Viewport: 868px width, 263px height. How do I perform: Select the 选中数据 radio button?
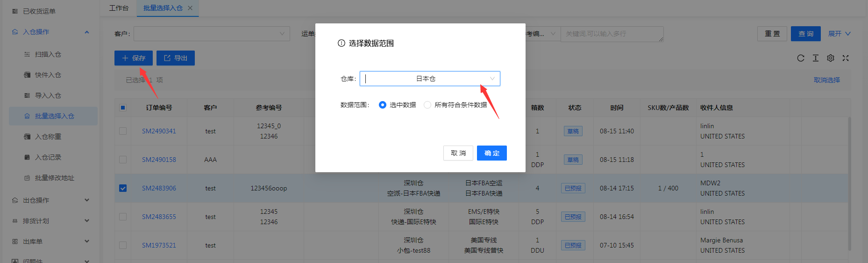pos(383,105)
